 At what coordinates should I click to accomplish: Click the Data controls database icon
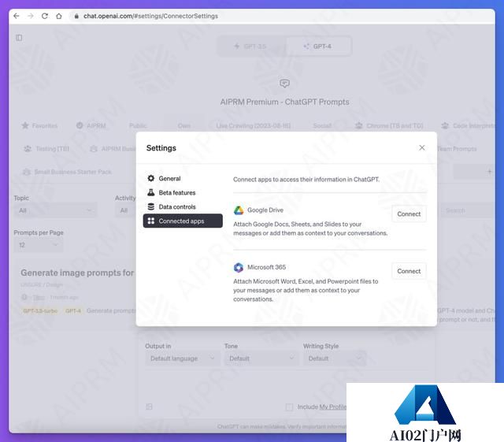(150, 206)
